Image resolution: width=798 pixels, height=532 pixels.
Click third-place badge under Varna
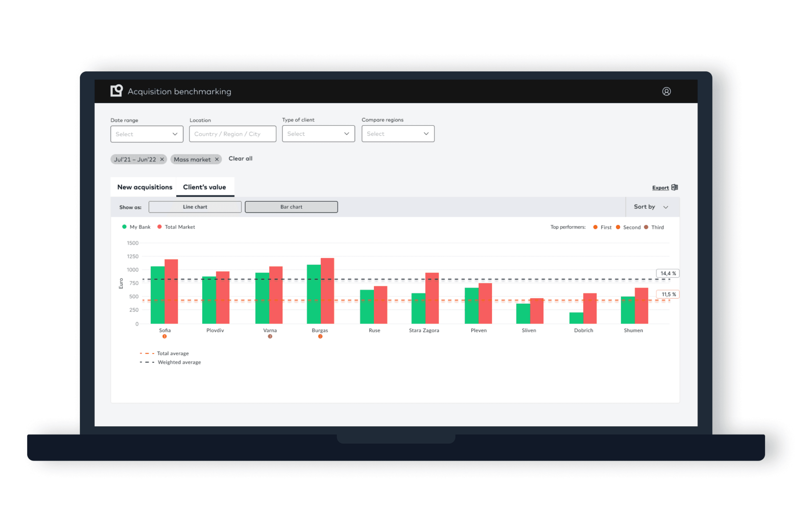click(x=270, y=336)
